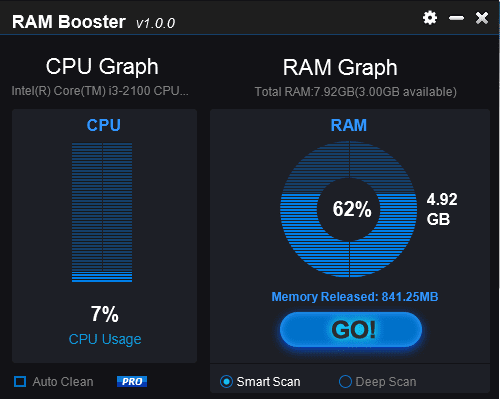
Task: Click the RAM Booster title text
Action: 69,22
